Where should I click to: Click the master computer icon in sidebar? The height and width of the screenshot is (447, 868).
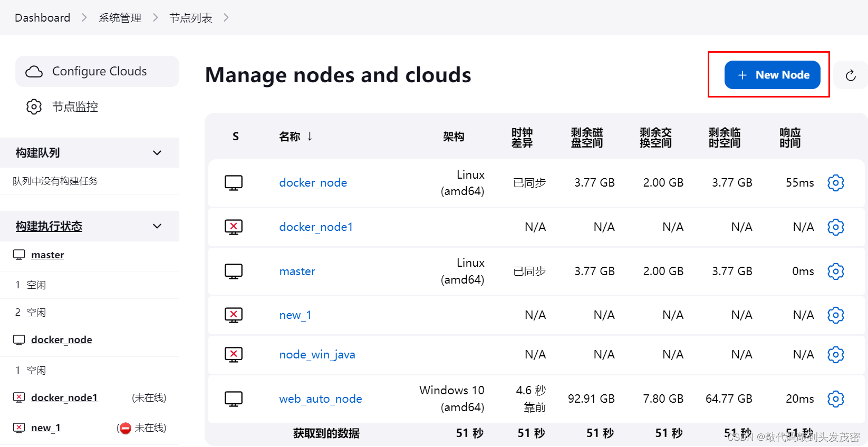pos(19,255)
